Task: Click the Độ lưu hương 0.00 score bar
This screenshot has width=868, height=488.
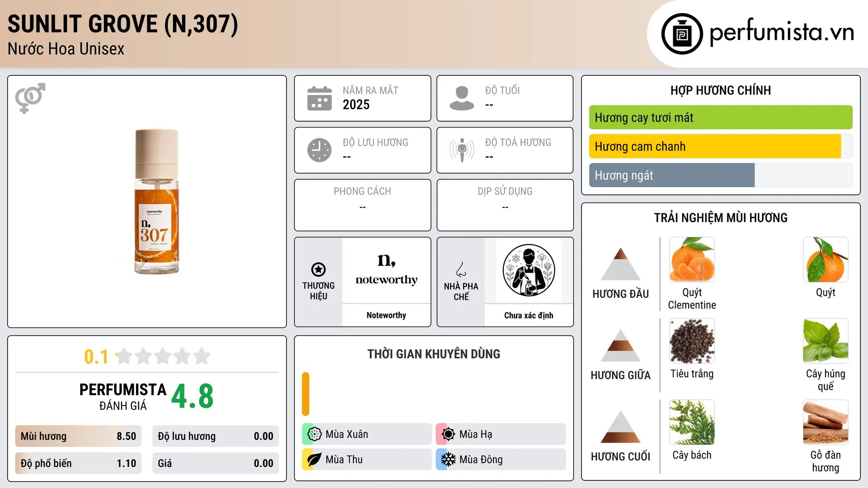Action: [216, 436]
